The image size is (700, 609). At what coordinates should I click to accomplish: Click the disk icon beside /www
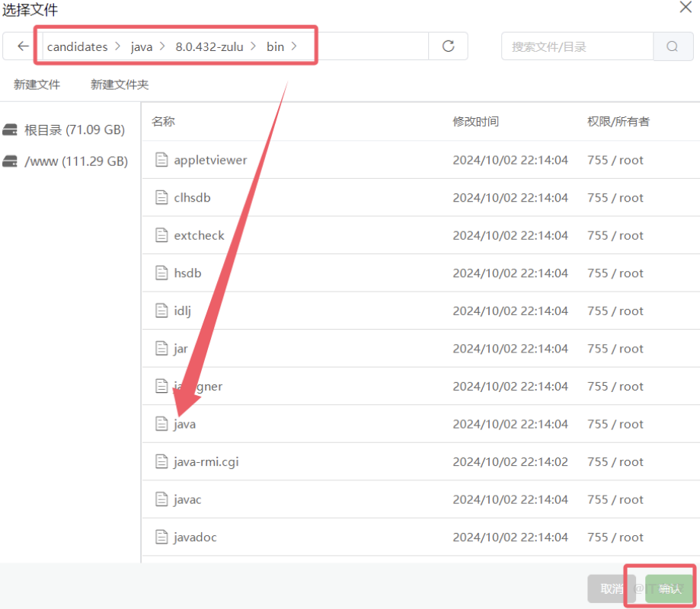tap(11, 161)
